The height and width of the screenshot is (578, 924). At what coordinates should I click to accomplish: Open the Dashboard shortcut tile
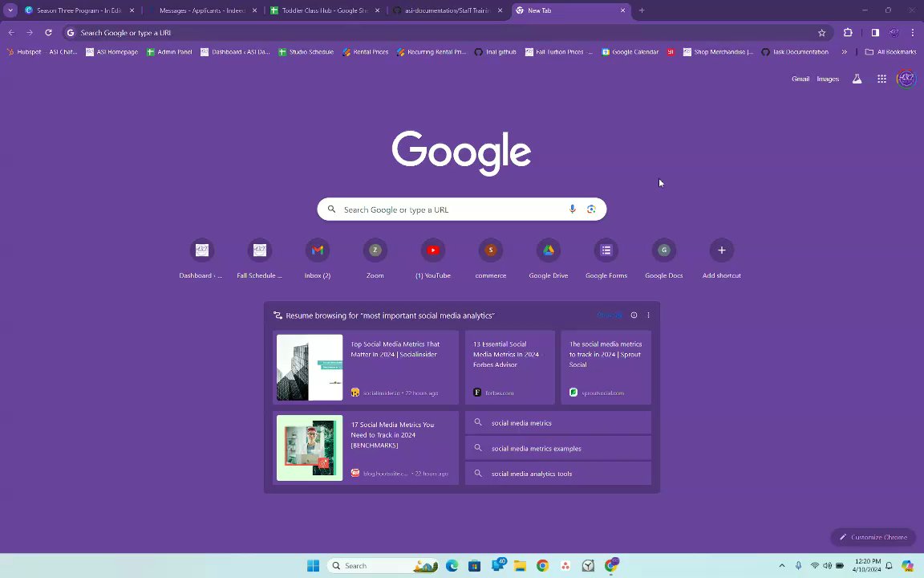pos(201,259)
